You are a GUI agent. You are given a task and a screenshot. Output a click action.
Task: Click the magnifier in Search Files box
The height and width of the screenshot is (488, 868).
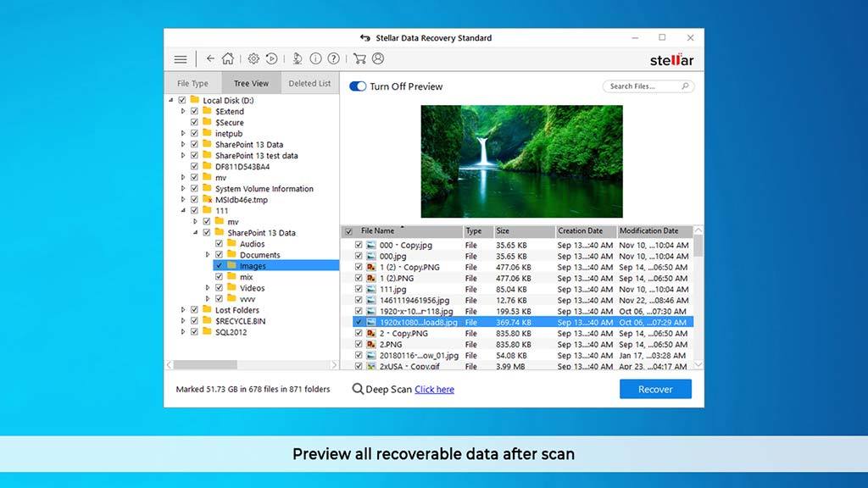tap(685, 86)
